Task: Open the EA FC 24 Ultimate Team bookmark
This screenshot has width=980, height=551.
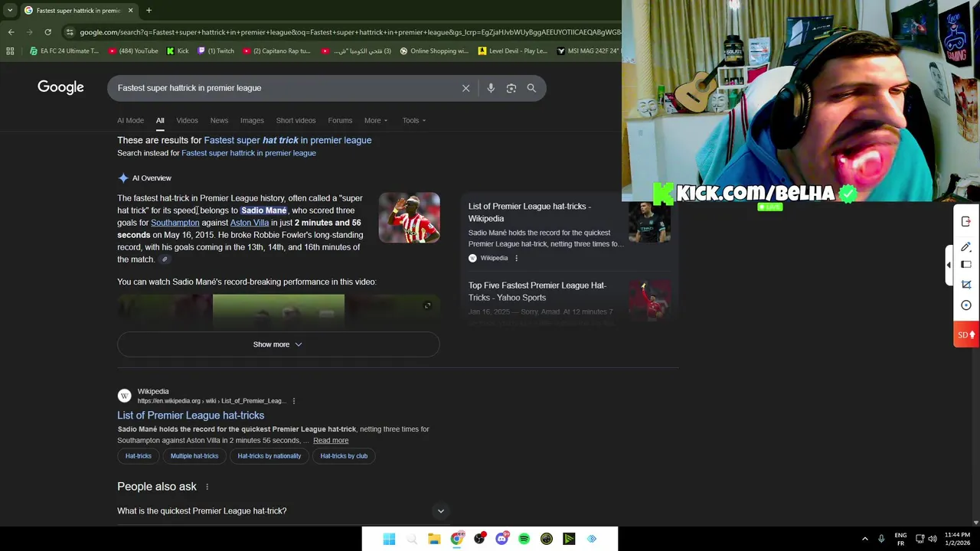Action: pos(64,51)
